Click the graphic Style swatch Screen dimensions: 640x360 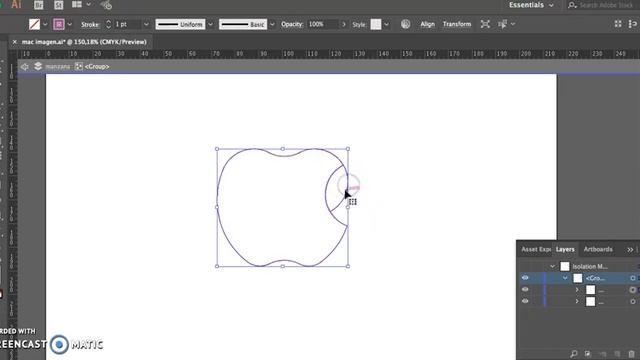(x=376, y=24)
